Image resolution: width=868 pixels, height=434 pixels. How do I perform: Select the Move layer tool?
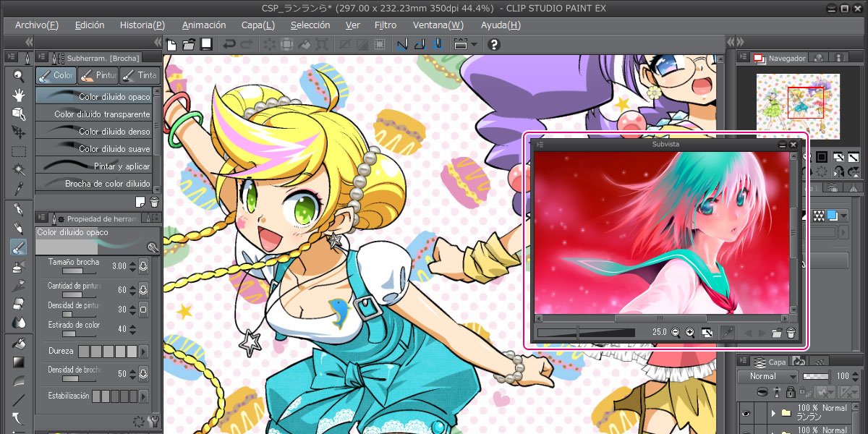pyautogui.click(x=19, y=132)
